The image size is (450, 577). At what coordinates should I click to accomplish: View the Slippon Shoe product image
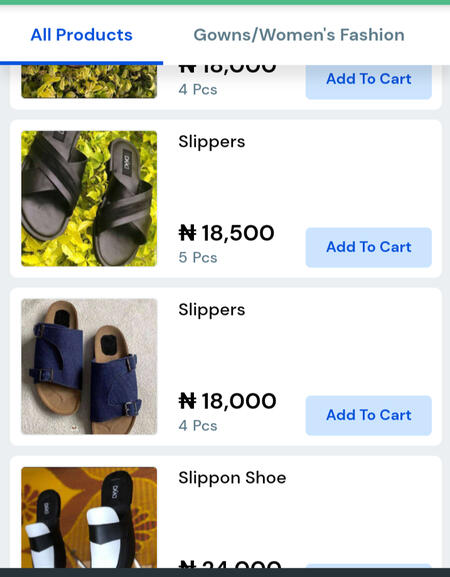pyautogui.click(x=89, y=517)
